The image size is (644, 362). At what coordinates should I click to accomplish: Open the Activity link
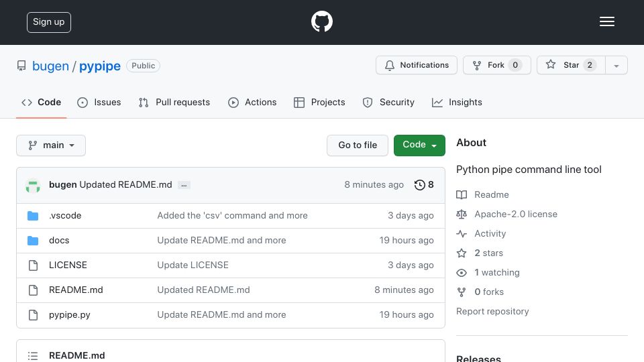[x=490, y=233]
